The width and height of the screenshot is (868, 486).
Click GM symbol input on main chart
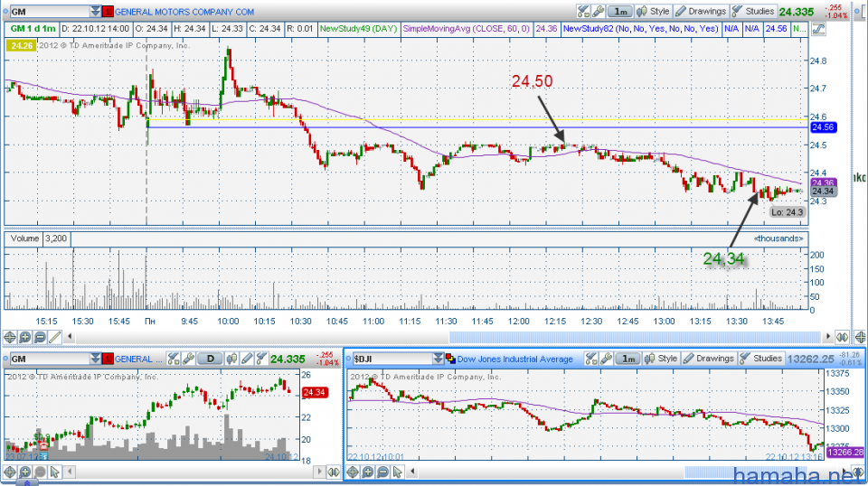(50, 12)
